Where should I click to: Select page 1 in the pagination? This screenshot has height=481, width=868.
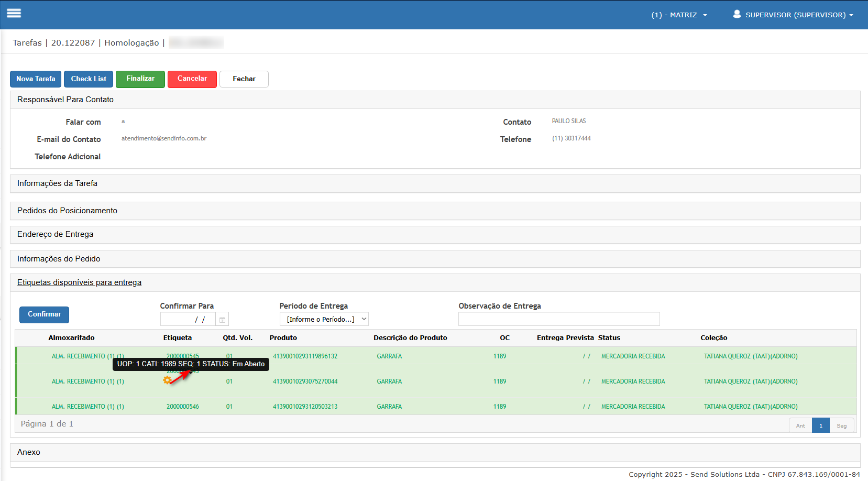coord(820,425)
